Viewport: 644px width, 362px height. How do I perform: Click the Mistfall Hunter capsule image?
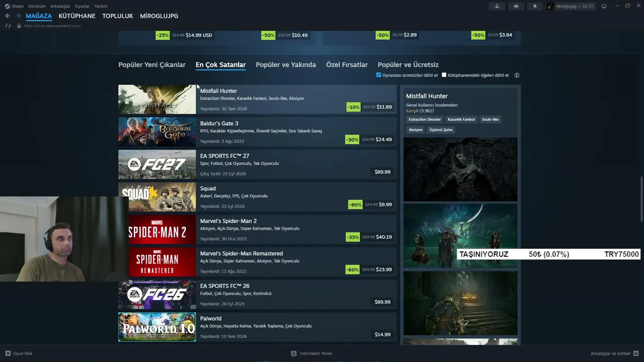pos(157,100)
